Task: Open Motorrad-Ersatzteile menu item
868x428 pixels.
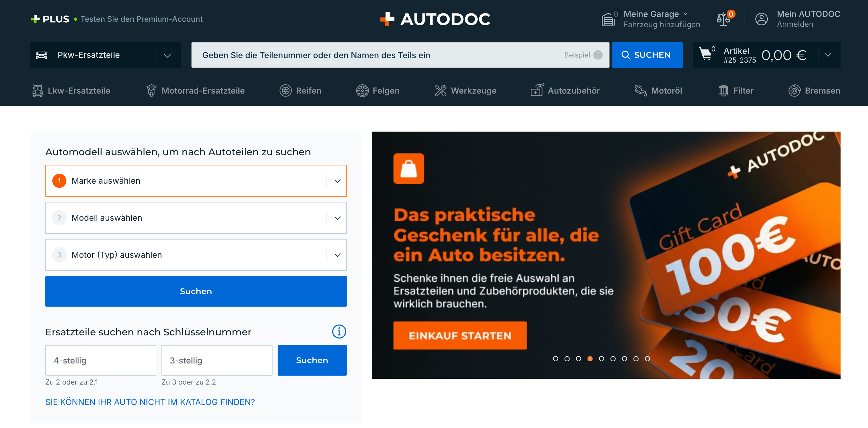Action: coord(195,91)
